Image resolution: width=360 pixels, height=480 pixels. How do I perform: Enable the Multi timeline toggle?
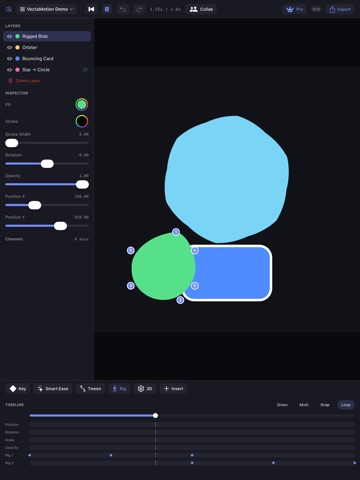304,405
